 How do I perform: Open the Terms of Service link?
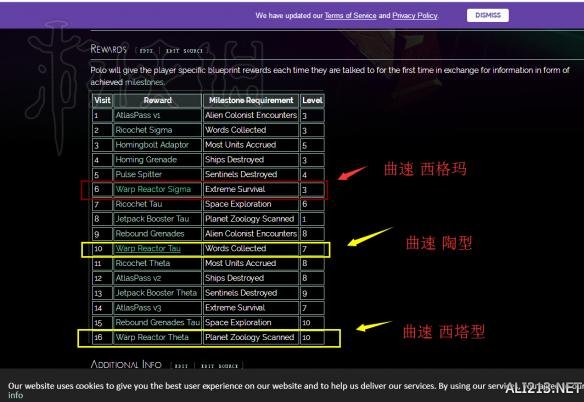click(x=350, y=16)
